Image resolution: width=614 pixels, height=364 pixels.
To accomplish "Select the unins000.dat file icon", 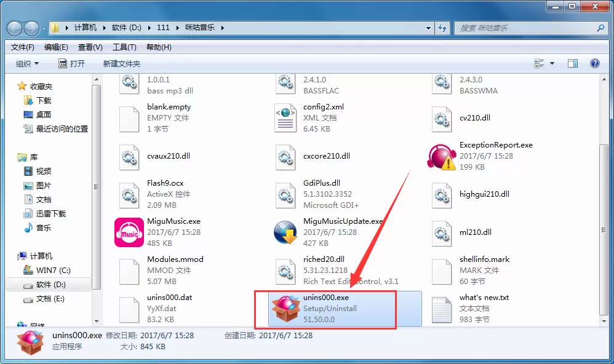I will (129, 310).
